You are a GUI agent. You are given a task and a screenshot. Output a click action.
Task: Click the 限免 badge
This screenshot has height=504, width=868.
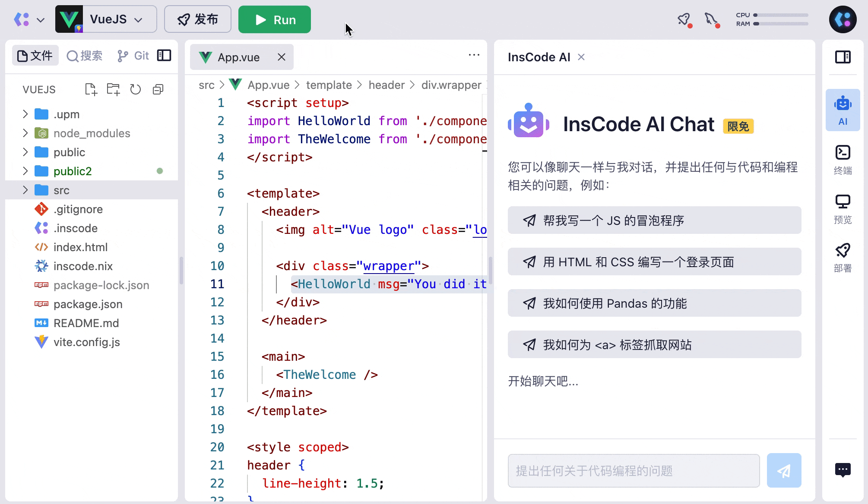(738, 126)
